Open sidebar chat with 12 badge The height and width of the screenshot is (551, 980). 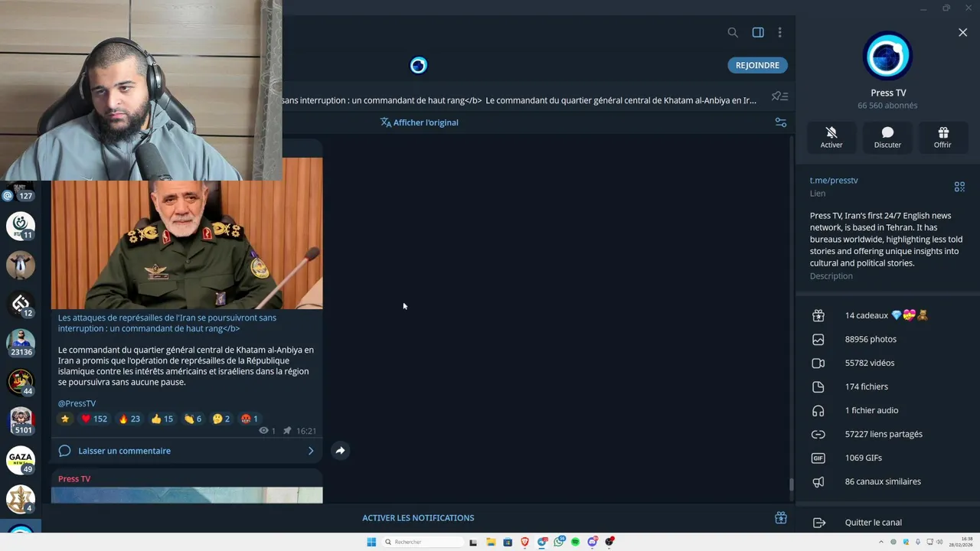21,305
